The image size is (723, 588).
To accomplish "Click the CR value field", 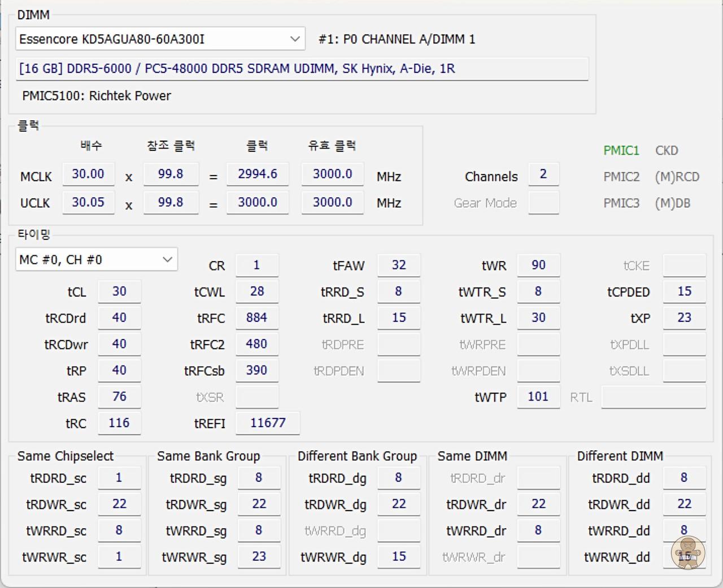I will click(257, 265).
